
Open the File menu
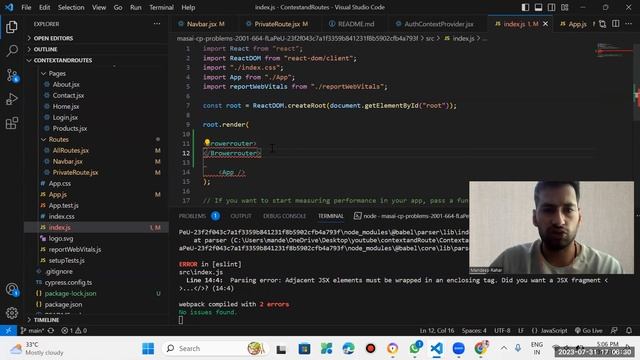[26, 7]
